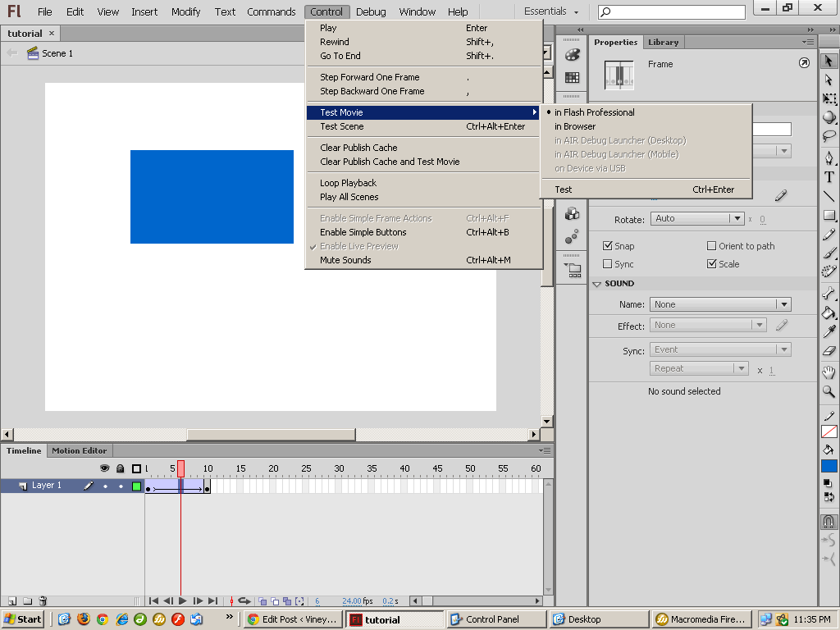The height and width of the screenshot is (630, 840).
Task: Select the Eyedropper tool
Action: click(x=829, y=331)
